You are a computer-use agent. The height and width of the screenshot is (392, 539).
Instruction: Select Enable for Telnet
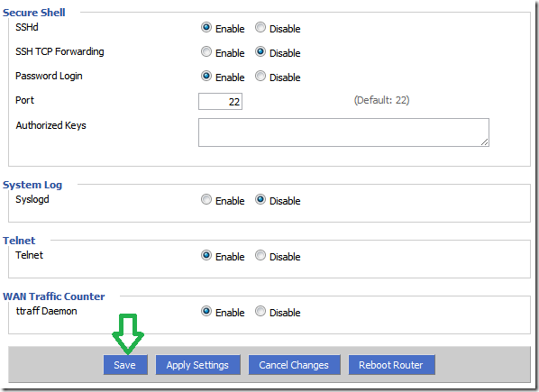point(206,255)
